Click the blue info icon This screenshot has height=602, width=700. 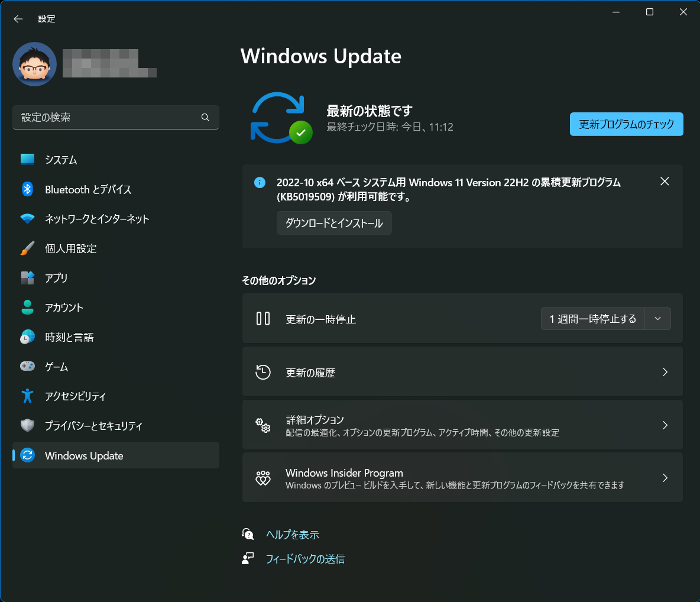(x=260, y=182)
